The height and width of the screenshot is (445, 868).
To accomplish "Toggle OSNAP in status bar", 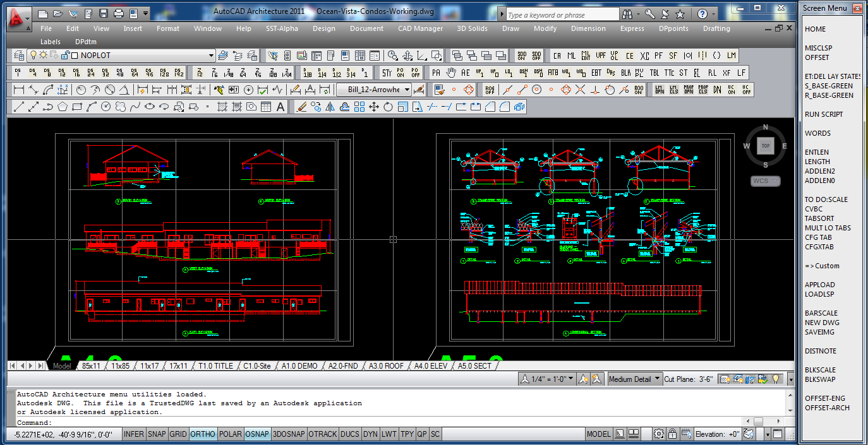I will click(x=257, y=434).
